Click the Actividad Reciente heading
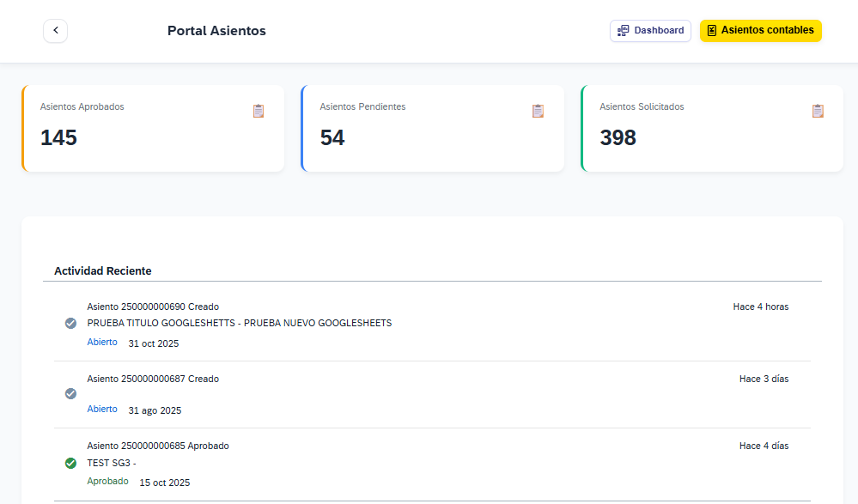Image resolution: width=858 pixels, height=504 pixels. [103, 270]
